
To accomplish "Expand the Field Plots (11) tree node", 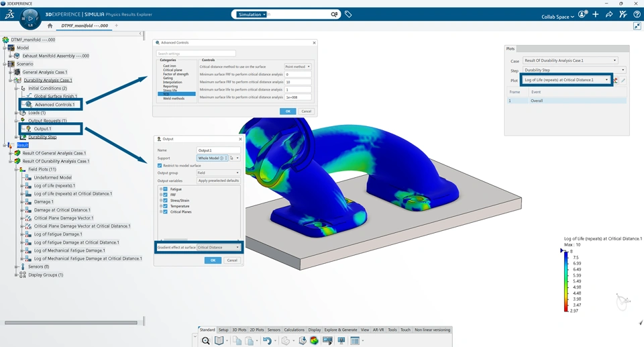I will pyautogui.click(x=16, y=169).
